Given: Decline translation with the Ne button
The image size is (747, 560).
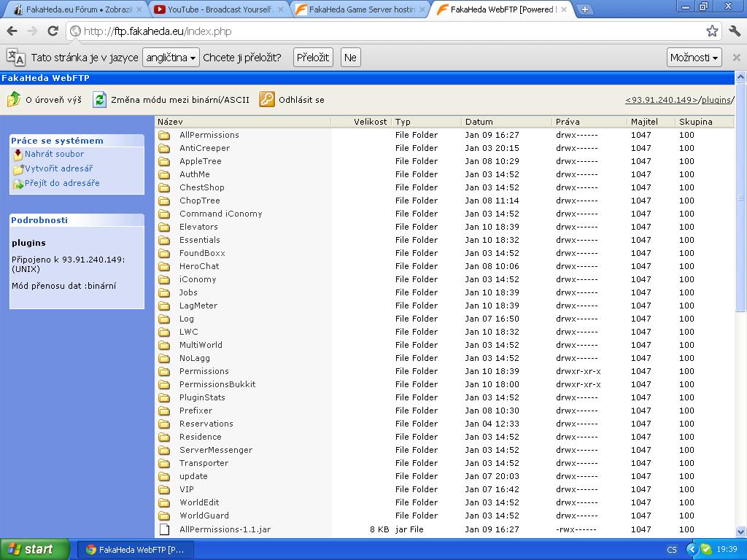Looking at the screenshot, I should click(350, 58).
